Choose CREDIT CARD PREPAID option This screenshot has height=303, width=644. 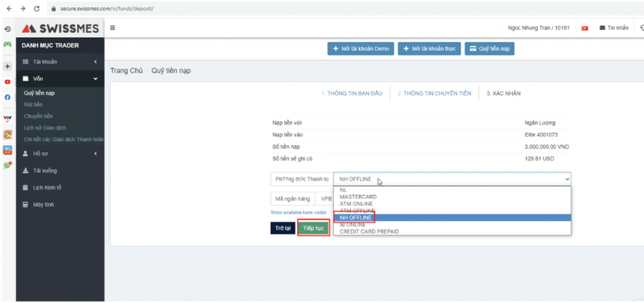click(x=452, y=231)
